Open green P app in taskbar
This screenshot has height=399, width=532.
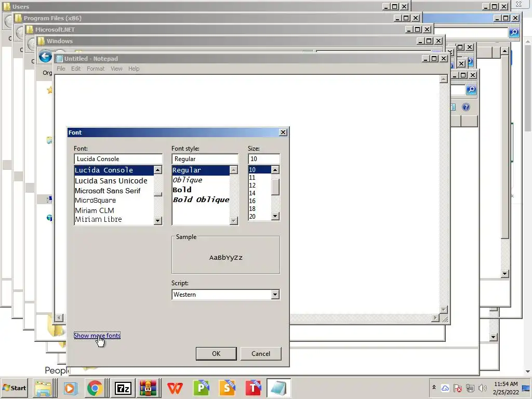[x=201, y=388]
